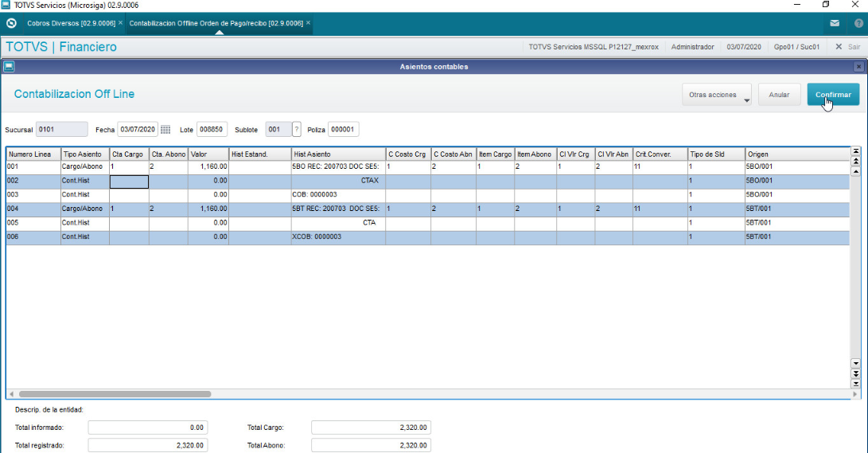
Task: Switch to Cobros Diversos tab
Action: click(x=71, y=23)
